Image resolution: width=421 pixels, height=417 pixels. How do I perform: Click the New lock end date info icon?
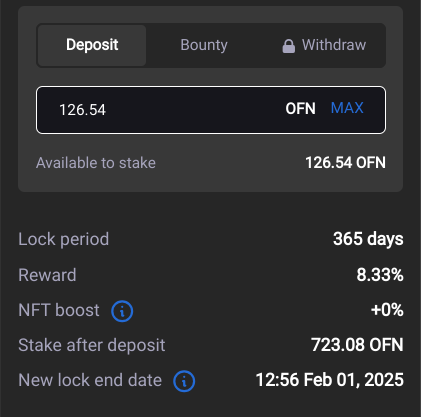(x=184, y=381)
